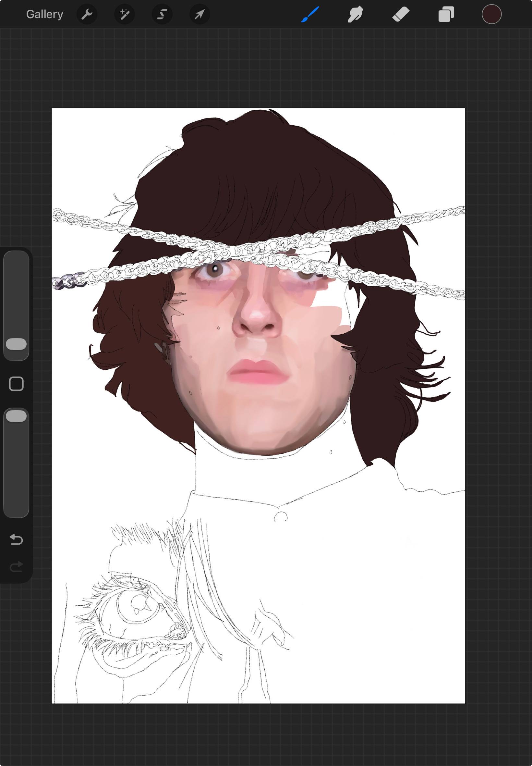The width and height of the screenshot is (532, 766).
Task: Click the brush opacity slider handle
Action: coord(16,416)
